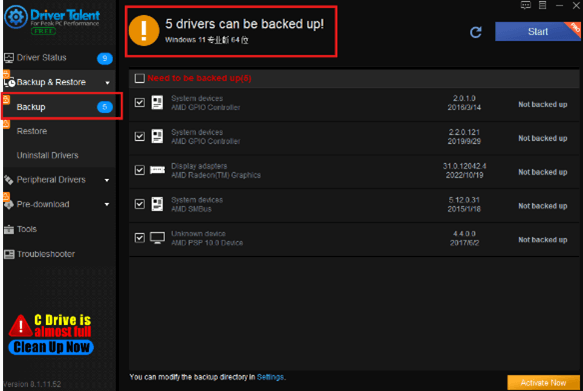Screen dimensions: 583x391
Task: Click the 2017/5/2 date for AMD PSP
Action: [464, 243]
